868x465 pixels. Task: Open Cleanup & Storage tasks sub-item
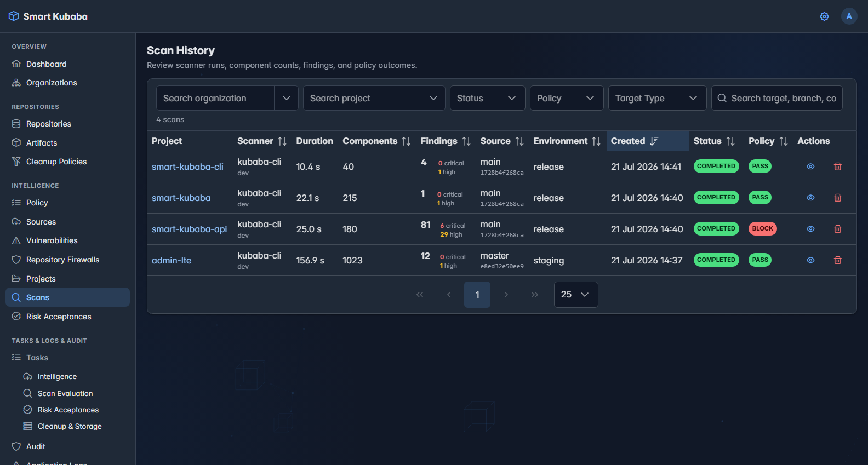pos(73,426)
